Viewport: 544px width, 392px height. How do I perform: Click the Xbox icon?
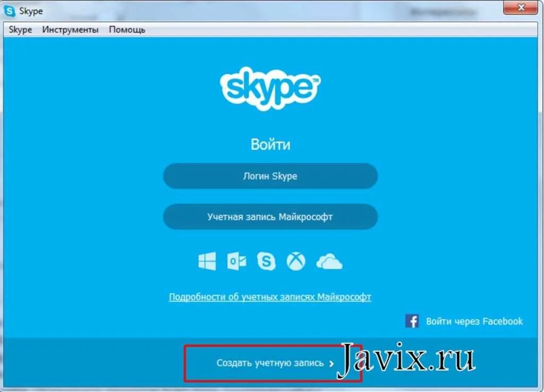coord(296,261)
